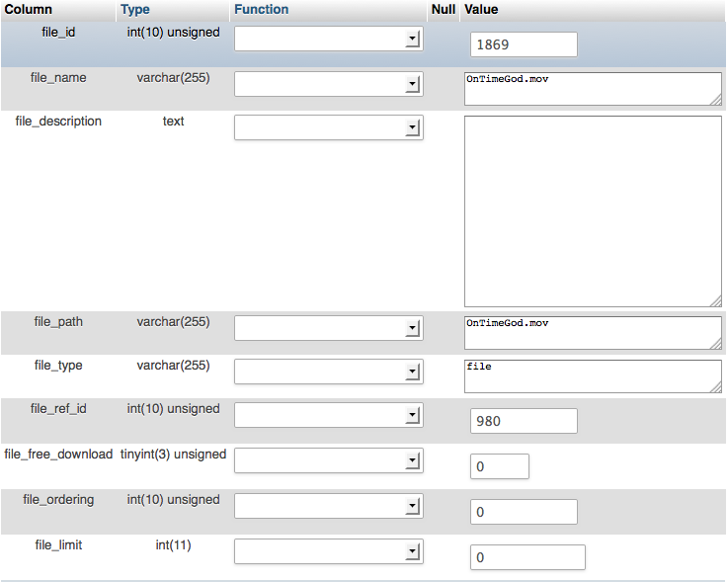Select the file_description column name
728x582 pixels.
pyautogui.click(x=58, y=122)
